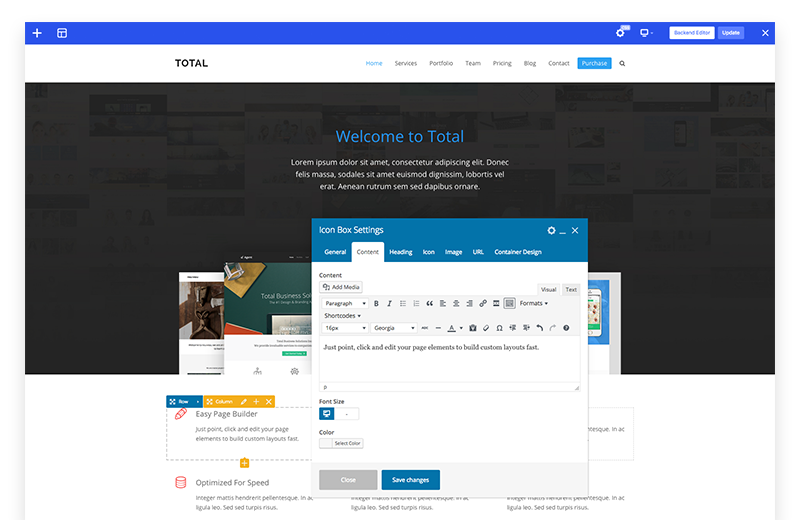Click the Update button in top bar

(x=731, y=33)
